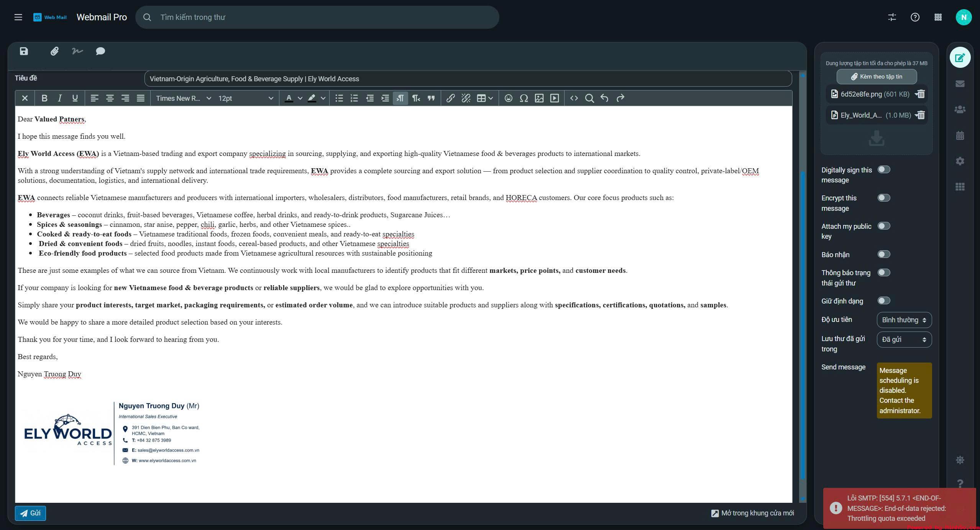Image resolution: width=980 pixels, height=530 pixels.
Task: Click the speech bubble responses icon
Action: click(100, 51)
